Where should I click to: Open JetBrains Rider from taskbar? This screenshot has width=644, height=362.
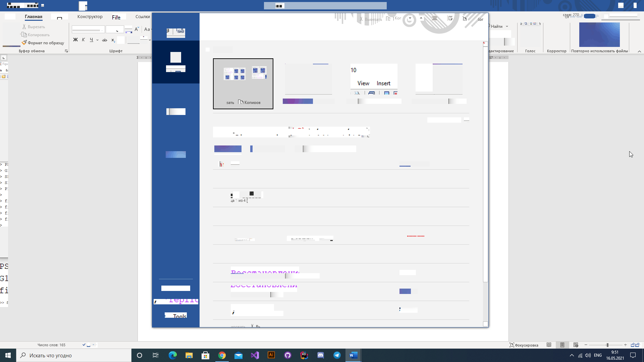304,355
